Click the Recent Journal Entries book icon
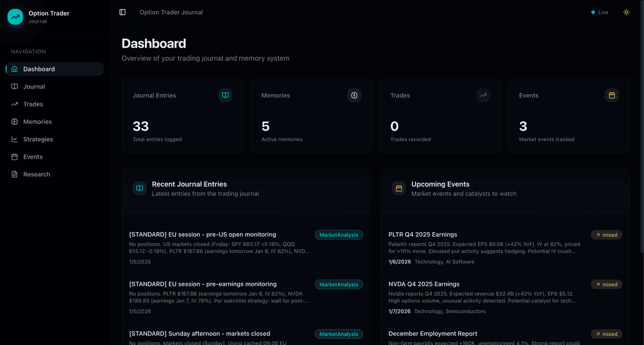Screen dimensions: 644x345 click(x=140, y=188)
